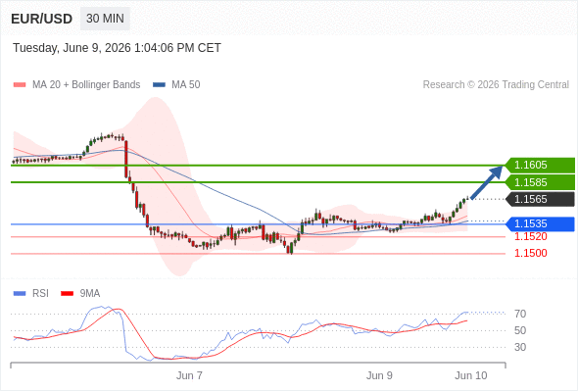Click the MA 20 + Bollinger Bands legend swatch

coord(20,85)
